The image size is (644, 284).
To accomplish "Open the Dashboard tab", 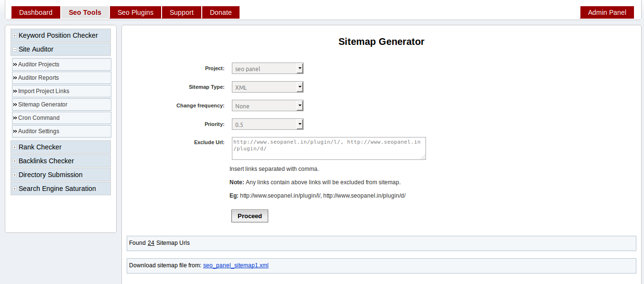I will (x=36, y=12).
